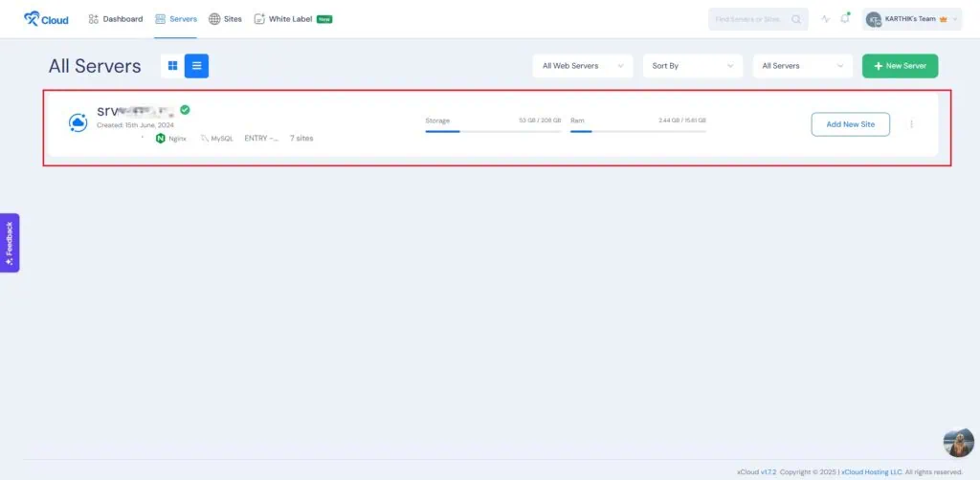Click the Created: 15th June, 2024 text

(x=135, y=125)
